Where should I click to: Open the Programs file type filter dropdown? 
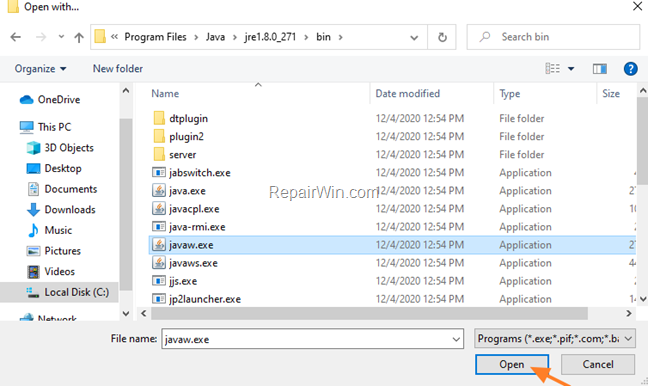[555, 339]
